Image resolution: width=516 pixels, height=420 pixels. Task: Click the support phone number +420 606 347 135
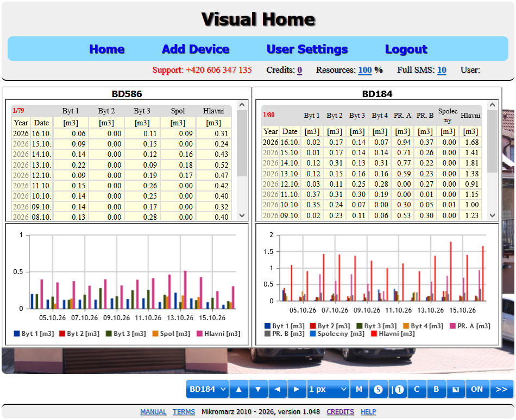219,70
